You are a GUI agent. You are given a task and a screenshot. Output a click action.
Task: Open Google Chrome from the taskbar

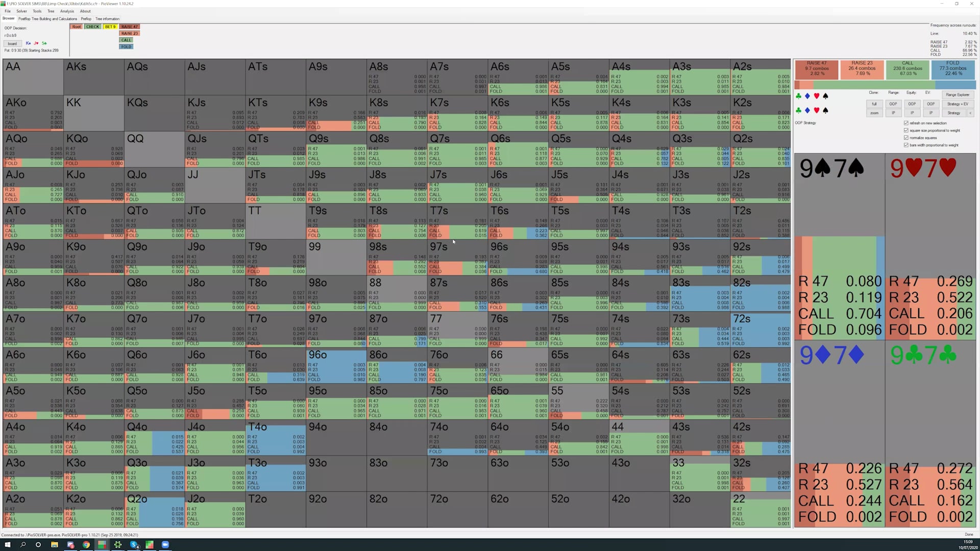point(86,545)
